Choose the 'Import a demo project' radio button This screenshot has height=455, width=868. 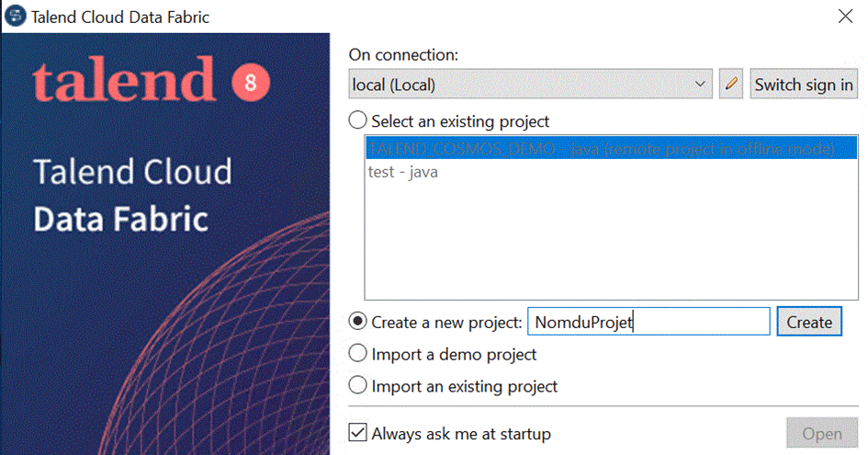coord(357,354)
